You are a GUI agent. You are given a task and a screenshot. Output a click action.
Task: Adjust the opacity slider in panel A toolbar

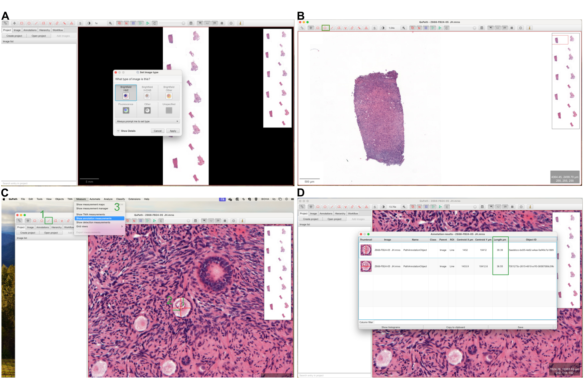(x=172, y=23)
